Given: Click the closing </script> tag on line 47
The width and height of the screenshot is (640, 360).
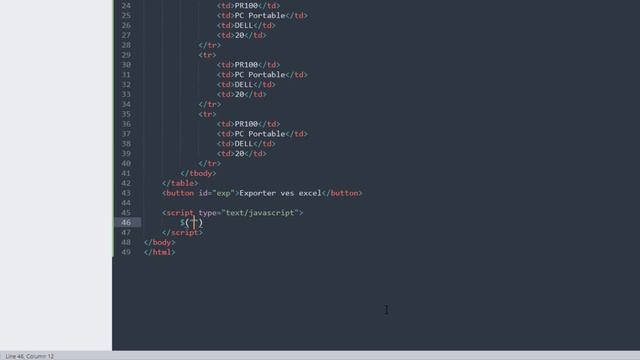Looking at the screenshot, I should 182,233.
